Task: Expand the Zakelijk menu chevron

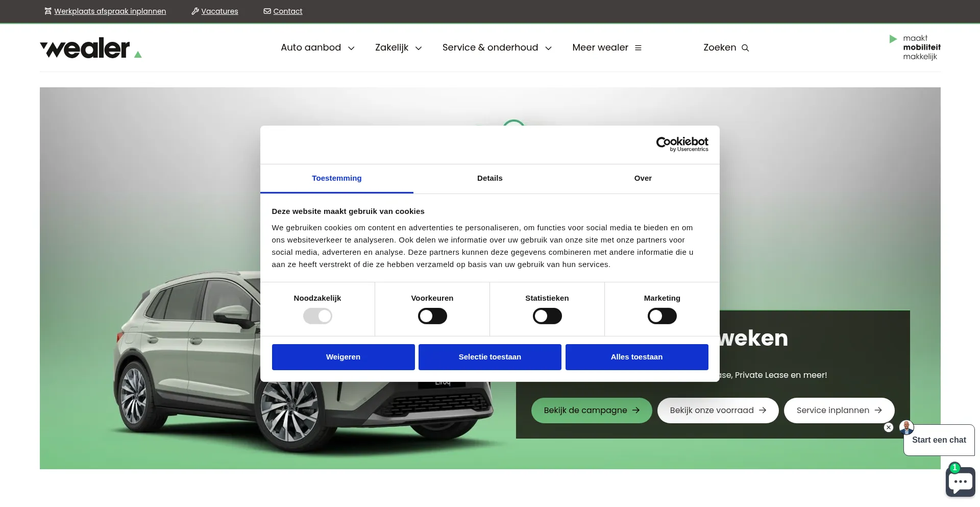Action: click(419, 48)
